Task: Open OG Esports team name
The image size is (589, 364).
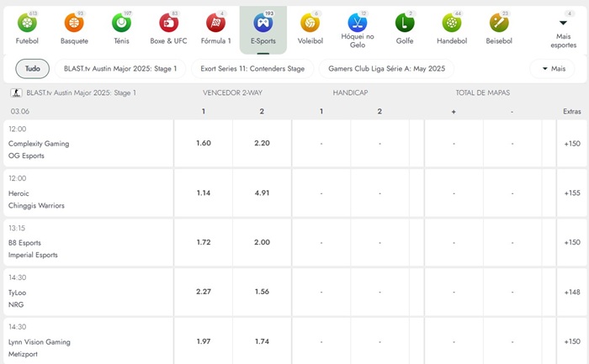Action: pyautogui.click(x=26, y=156)
